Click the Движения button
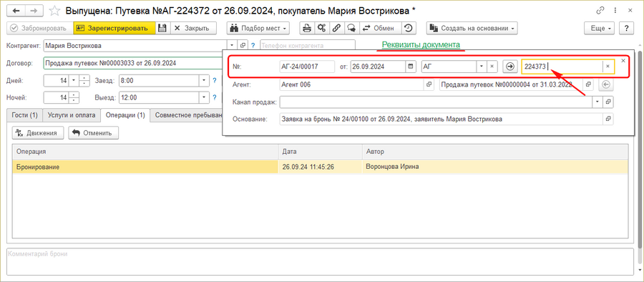644x282 pixels. click(x=39, y=132)
